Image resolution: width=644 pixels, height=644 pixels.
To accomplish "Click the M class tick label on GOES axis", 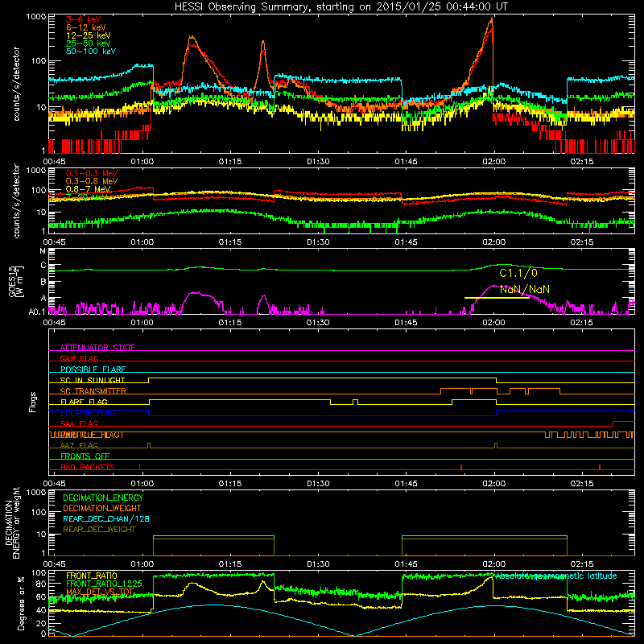I will tap(43, 251).
